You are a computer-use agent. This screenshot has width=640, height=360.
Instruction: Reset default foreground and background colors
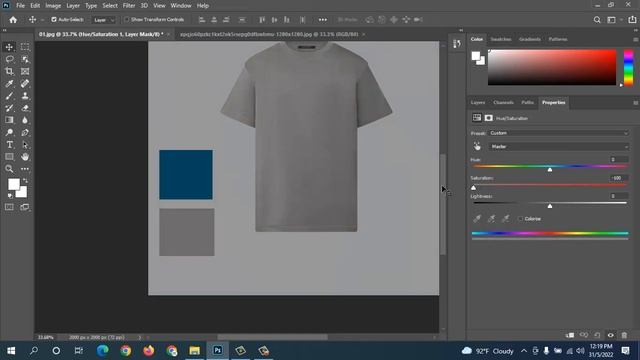[x=10, y=196]
